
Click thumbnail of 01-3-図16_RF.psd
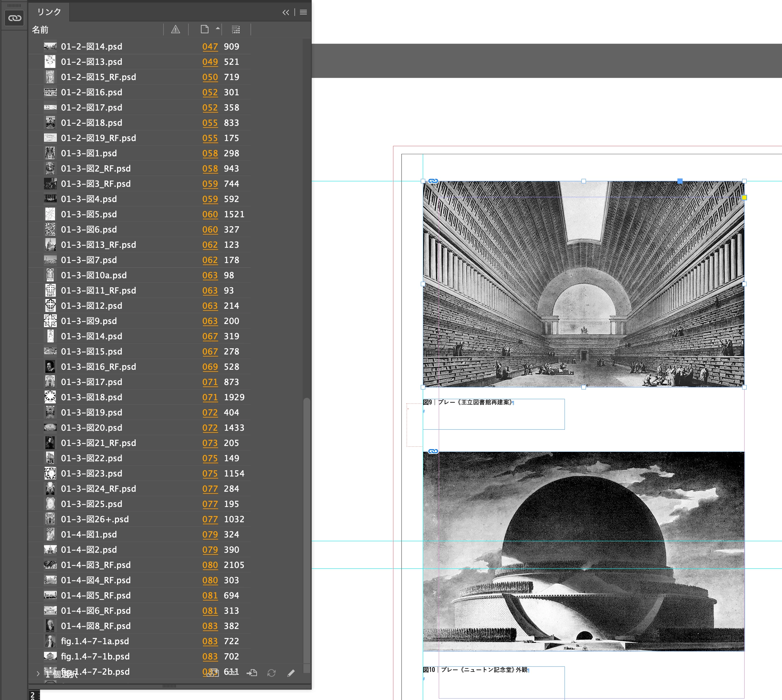tap(50, 367)
